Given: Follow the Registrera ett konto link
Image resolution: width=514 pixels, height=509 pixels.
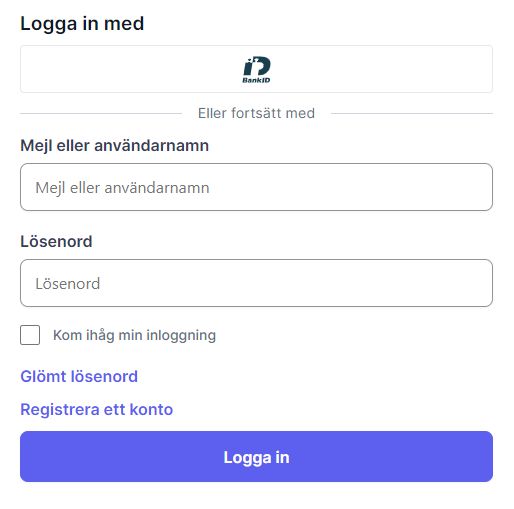Looking at the screenshot, I should (x=97, y=409).
